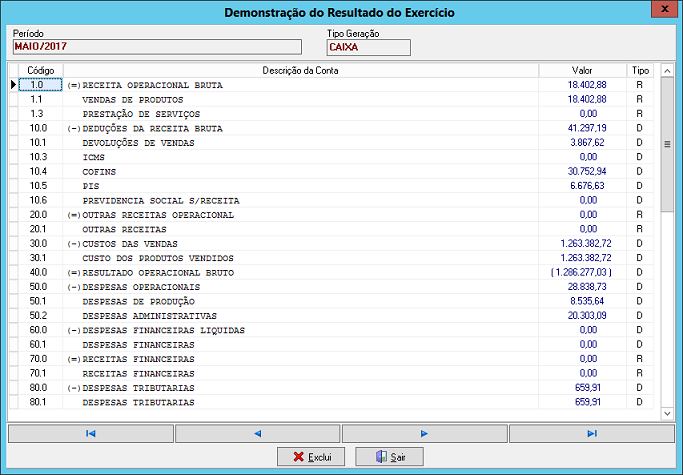Select the ICMS account row

(331, 157)
